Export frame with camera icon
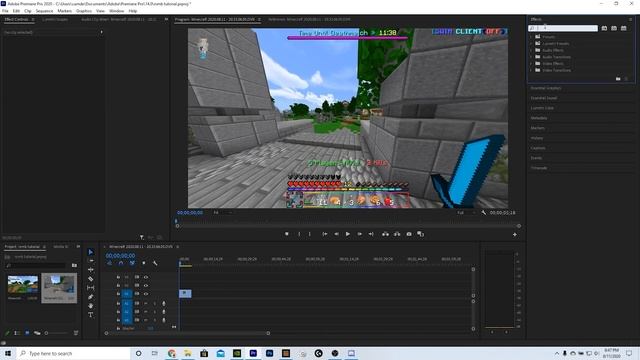 [409, 234]
